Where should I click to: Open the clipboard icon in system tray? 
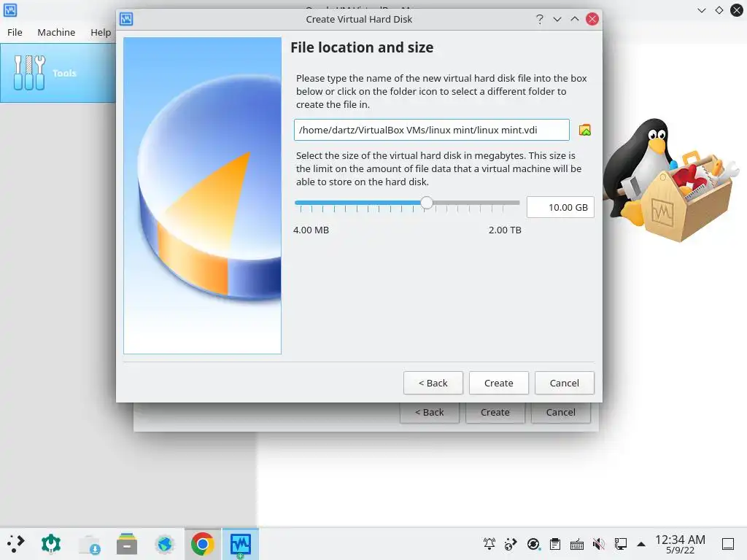coord(555,544)
